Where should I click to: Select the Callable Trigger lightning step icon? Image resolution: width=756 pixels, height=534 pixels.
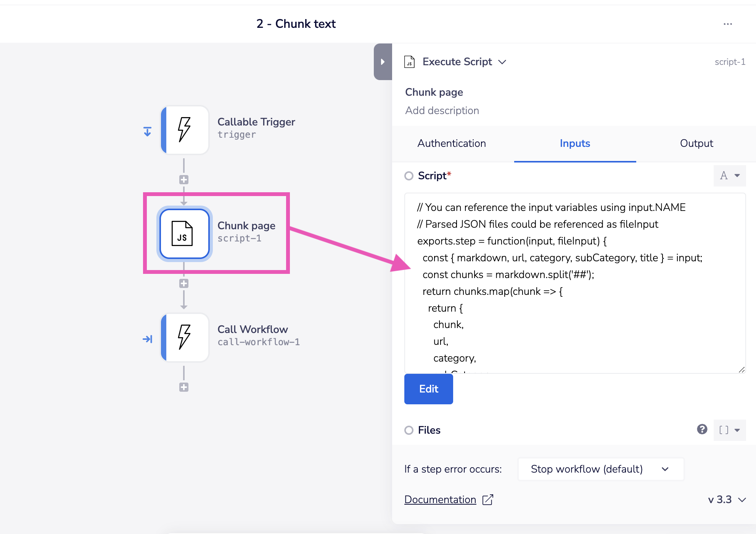185,130
